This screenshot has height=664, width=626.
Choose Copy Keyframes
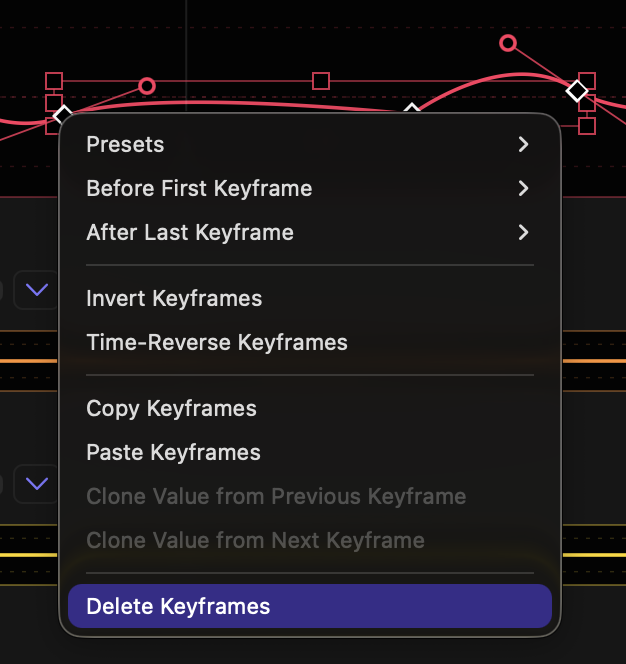point(171,408)
